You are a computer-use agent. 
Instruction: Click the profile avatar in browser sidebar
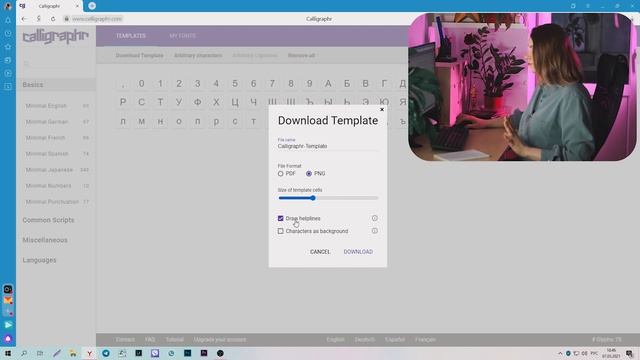tap(8, 6)
